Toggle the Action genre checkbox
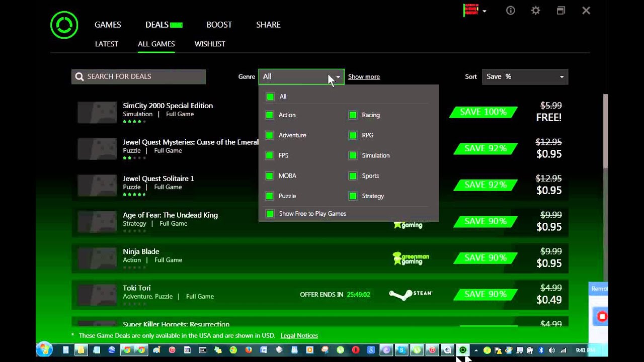The width and height of the screenshot is (644, 362). 270,115
